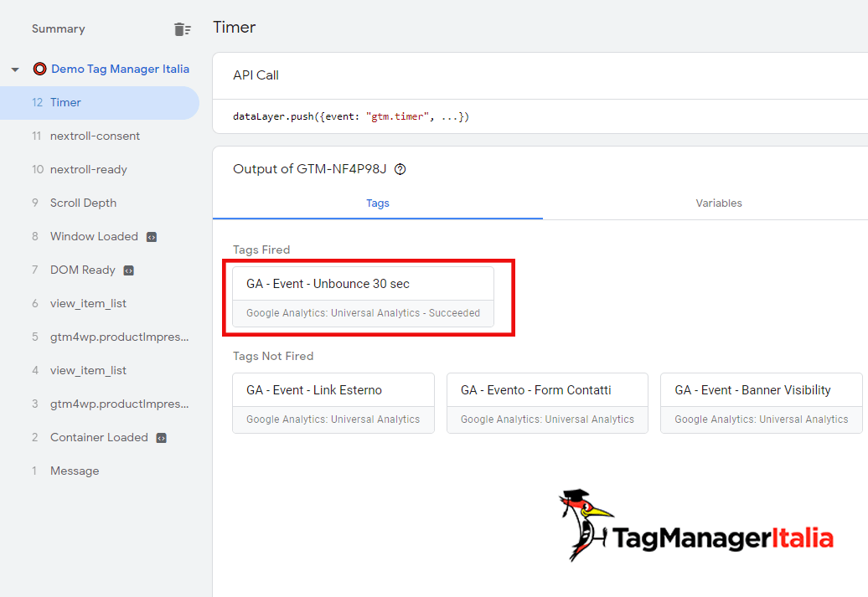Switch to the Variables tab

click(x=719, y=203)
